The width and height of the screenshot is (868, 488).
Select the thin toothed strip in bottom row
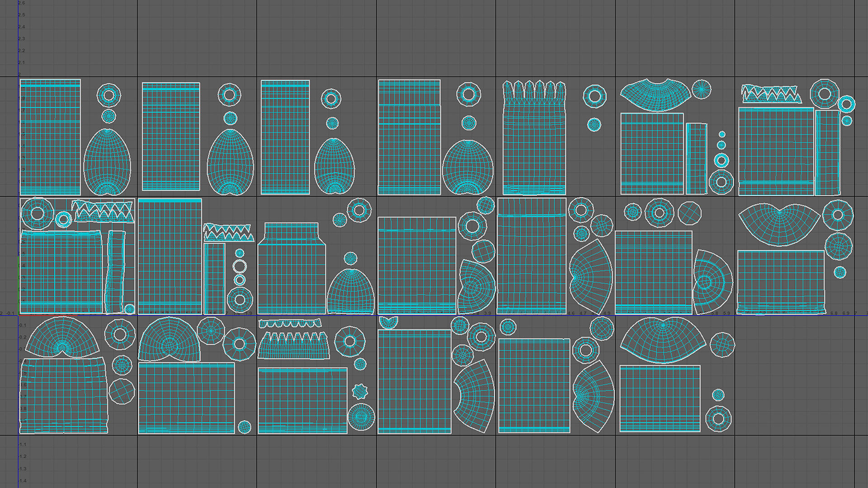coord(290,324)
